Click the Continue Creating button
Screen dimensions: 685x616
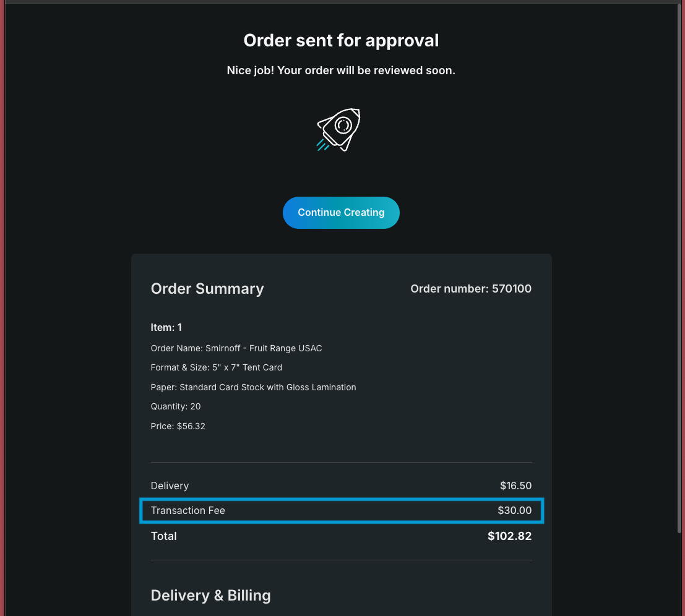point(341,212)
